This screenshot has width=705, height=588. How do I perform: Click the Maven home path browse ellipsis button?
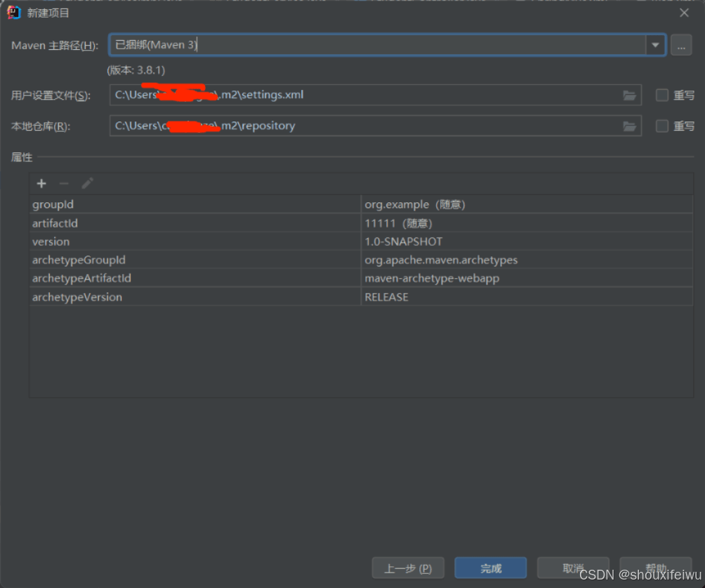[x=681, y=46]
